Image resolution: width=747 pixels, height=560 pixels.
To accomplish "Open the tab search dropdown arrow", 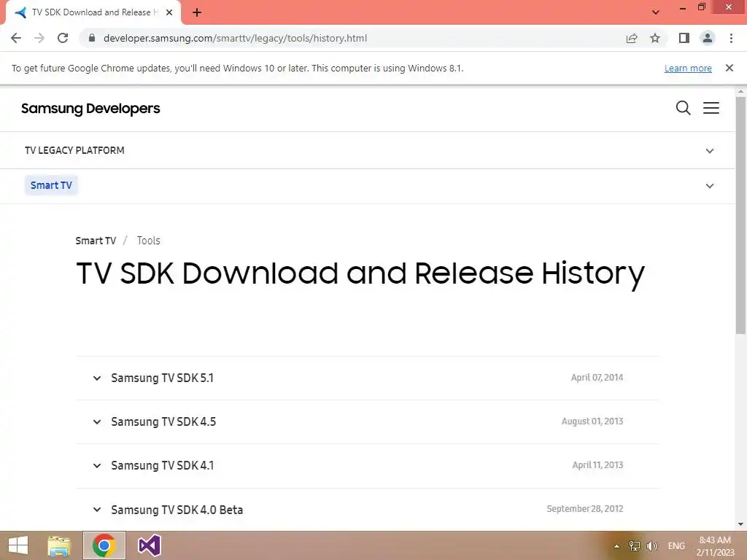I will 656,12.
